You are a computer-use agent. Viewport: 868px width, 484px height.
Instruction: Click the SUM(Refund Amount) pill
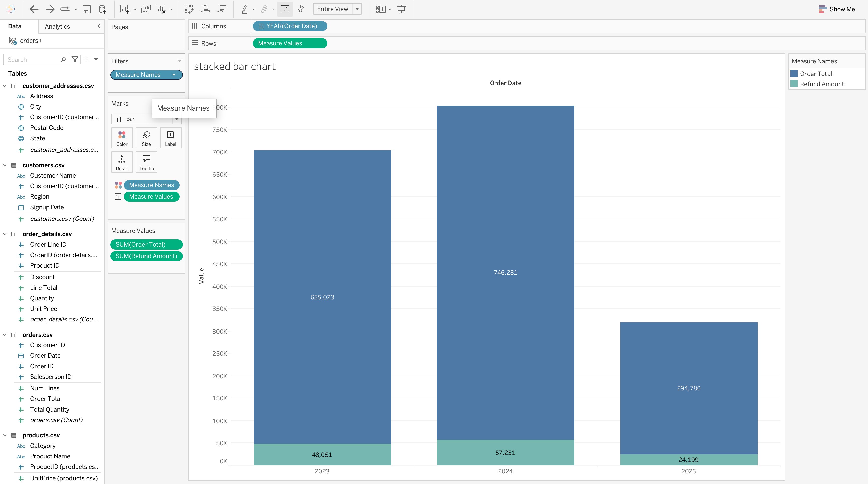(146, 256)
